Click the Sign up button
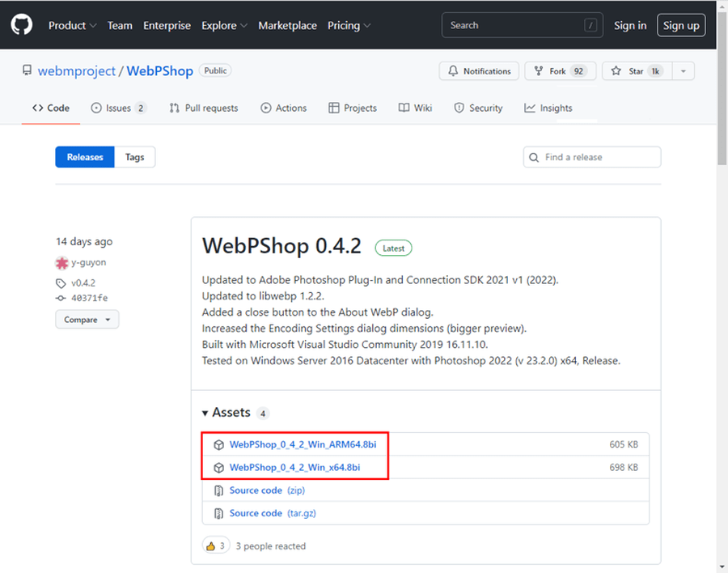This screenshot has height=573, width=728. (680, 25)
